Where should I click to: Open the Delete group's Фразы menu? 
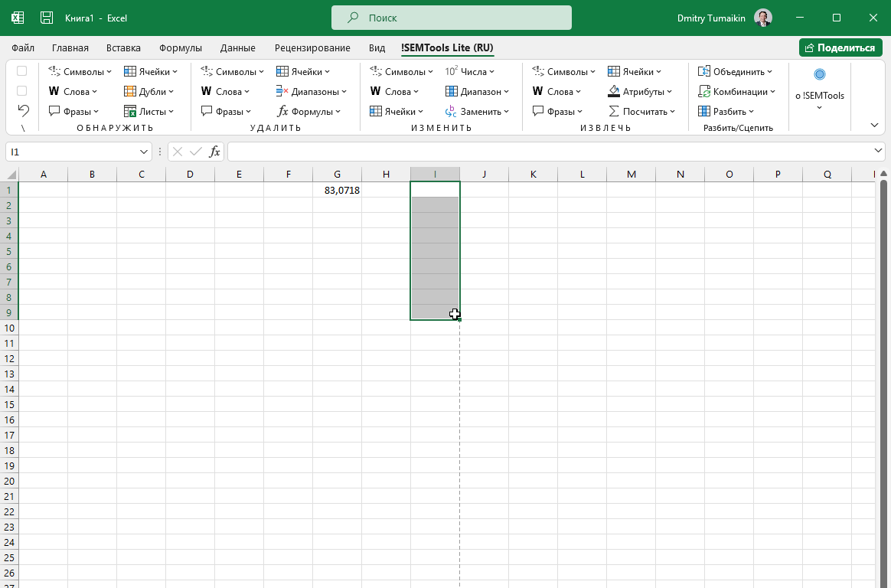[226, 111]
